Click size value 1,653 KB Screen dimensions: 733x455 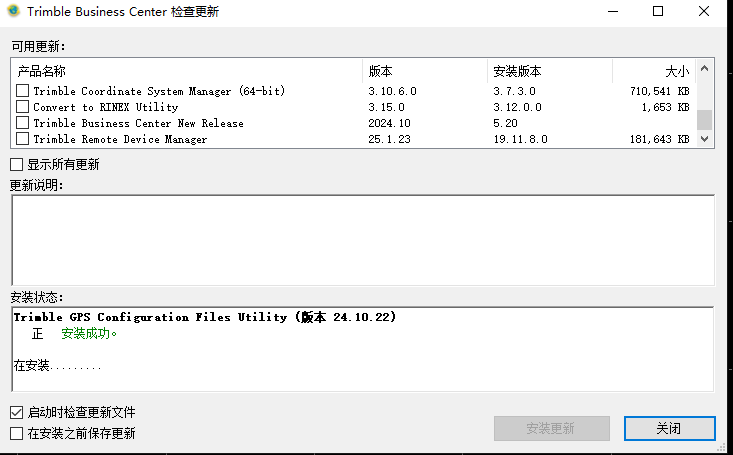(666, 107)
